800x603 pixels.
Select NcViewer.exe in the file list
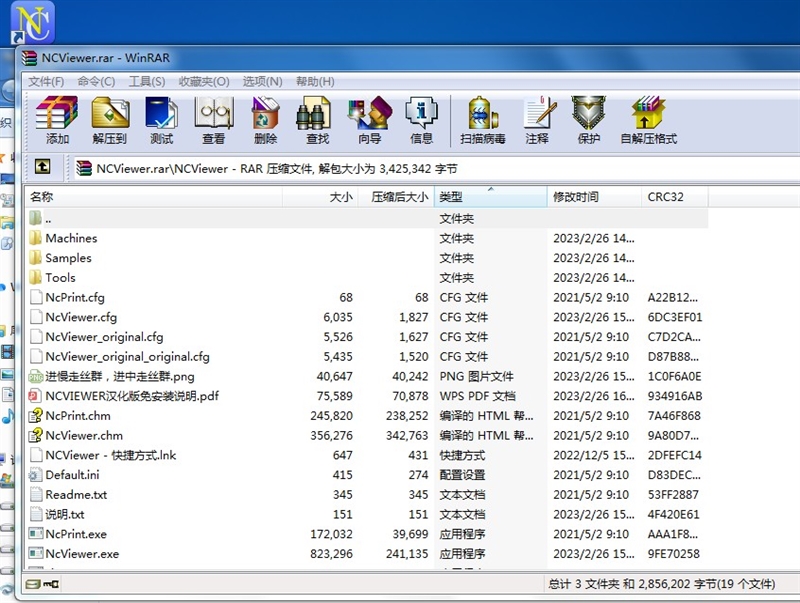(x=81, y=554)
